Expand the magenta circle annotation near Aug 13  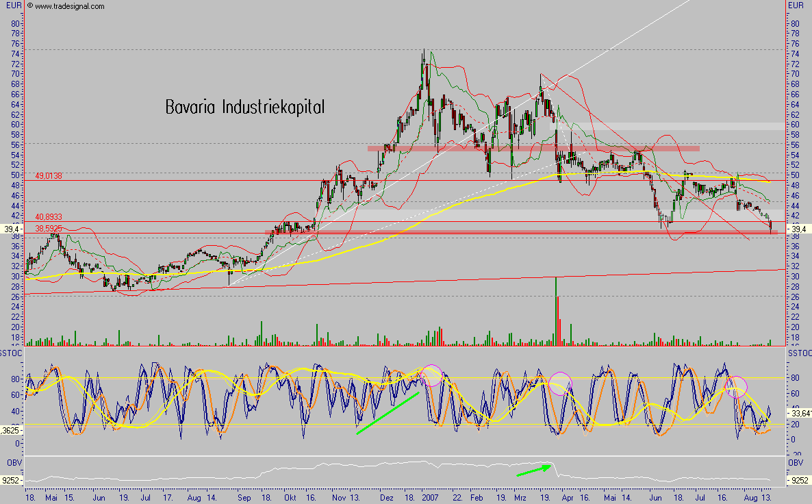737,388
